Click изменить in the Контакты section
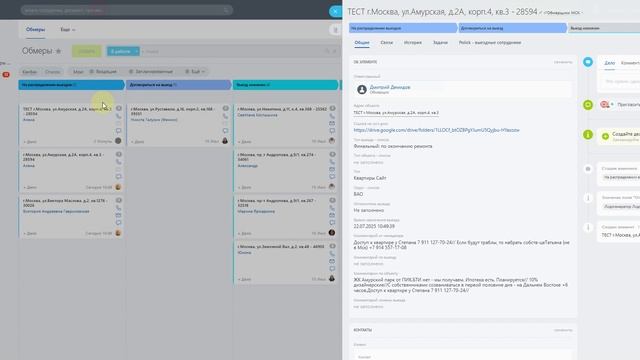 point(563,330)
